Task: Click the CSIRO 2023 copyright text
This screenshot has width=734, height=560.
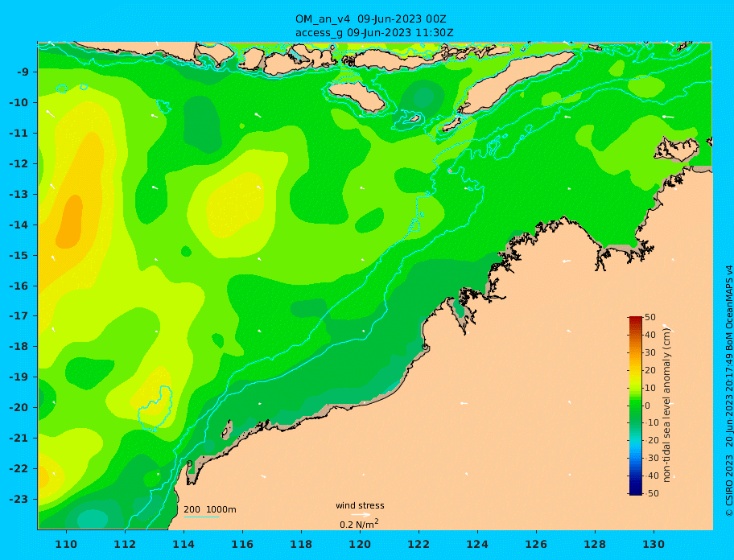Action: [729, 391]
